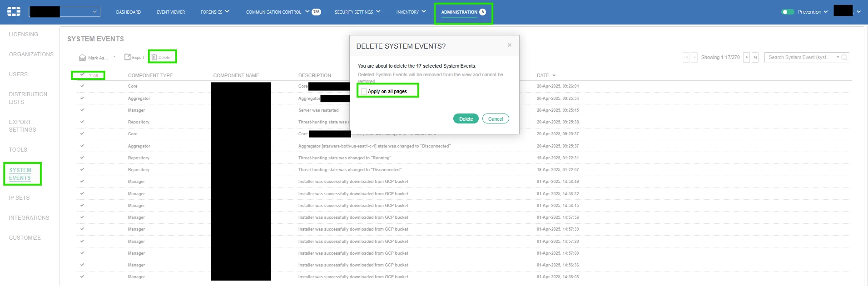Viewport: 868px width, 286px height.
Task: Click the COMPONENT TYPE column header
Action: [150, 75]
